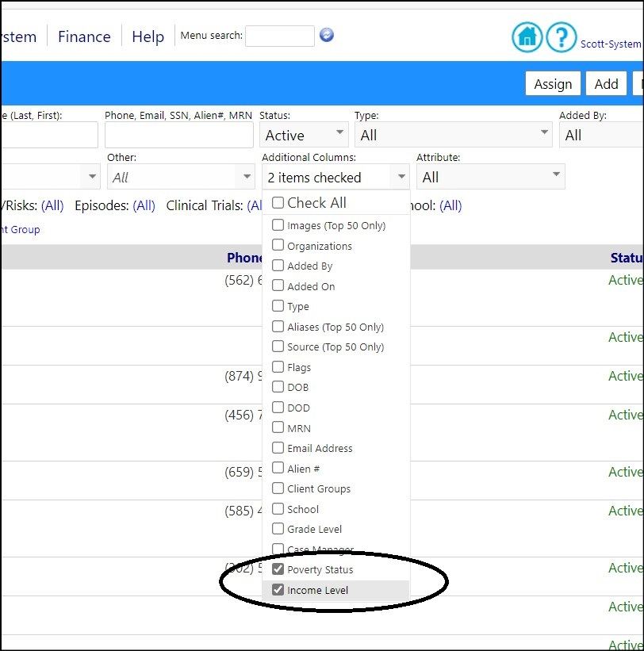Click the phone number starting (874)
The image size is (644, 651).
(243, 376)
